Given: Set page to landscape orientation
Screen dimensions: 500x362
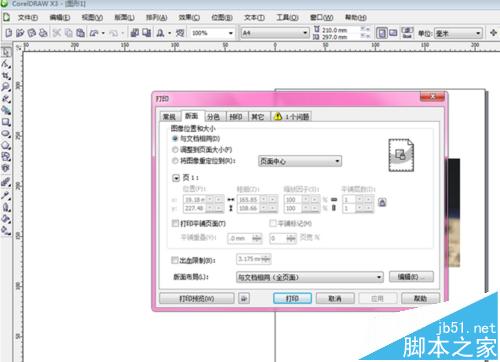Looking at the screenshot, I should click(x=393, y=33).
